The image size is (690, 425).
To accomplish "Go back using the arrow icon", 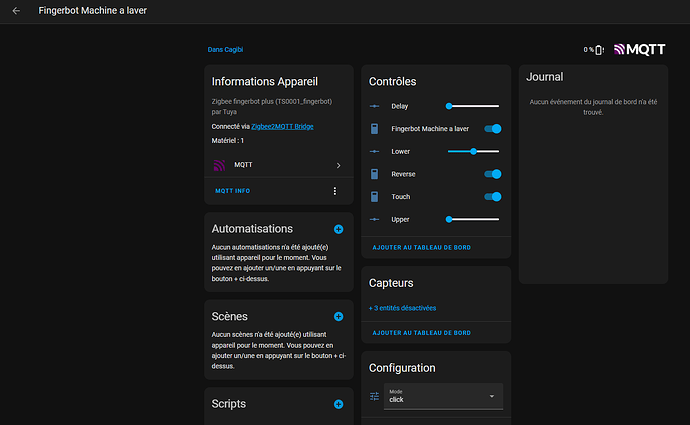I will (16, 11).
